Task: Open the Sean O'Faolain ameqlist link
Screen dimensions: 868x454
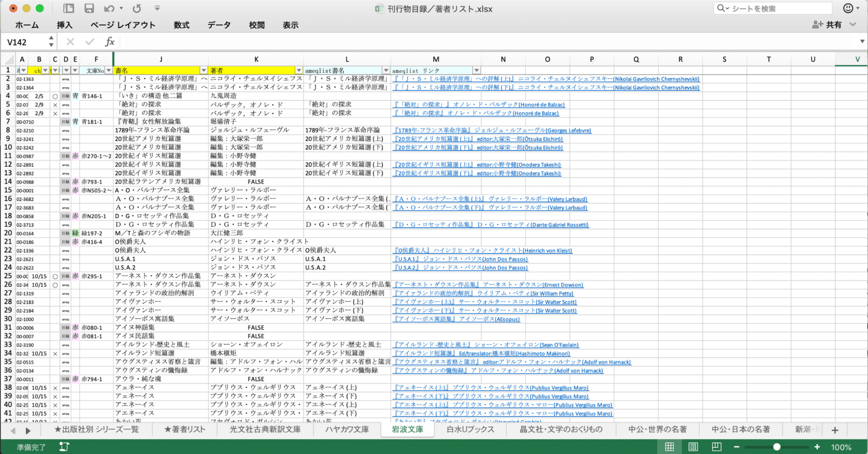Action: pyautogui.click(x=486, y=345)
